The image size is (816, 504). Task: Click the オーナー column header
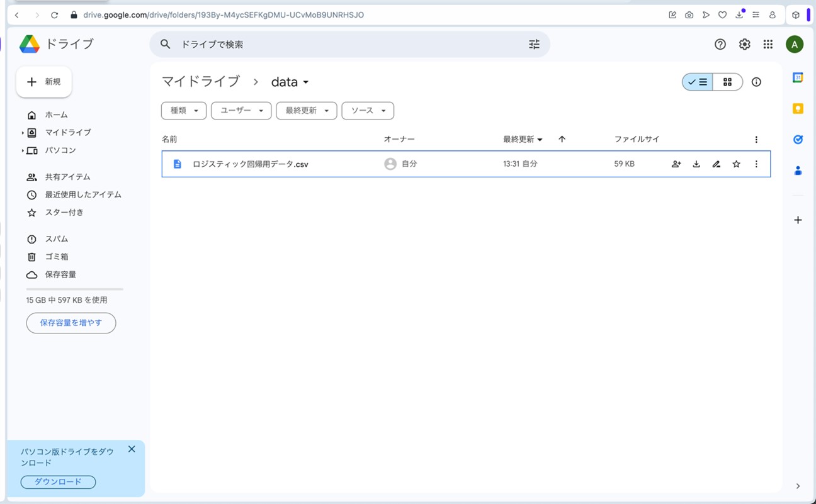click(399, 139)
